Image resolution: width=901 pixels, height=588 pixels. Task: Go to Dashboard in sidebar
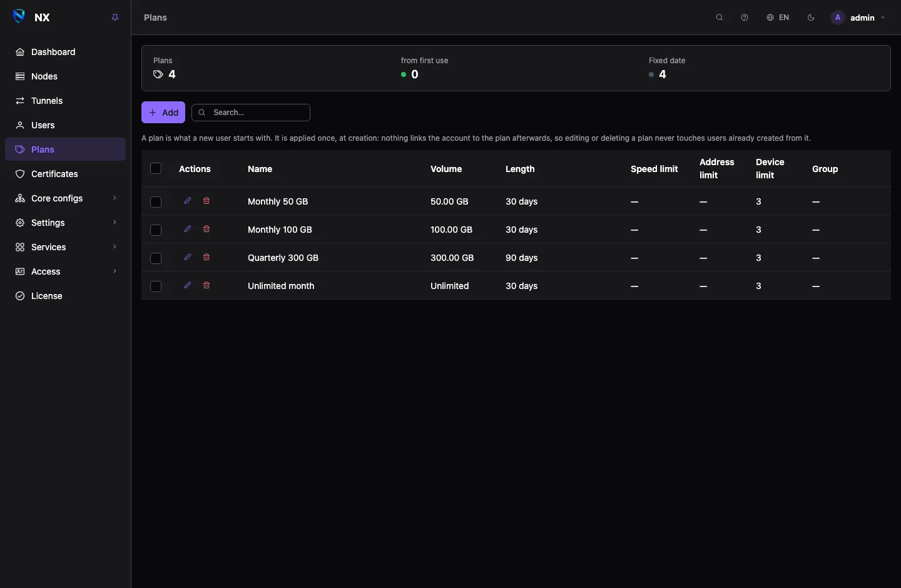point(65,52)
